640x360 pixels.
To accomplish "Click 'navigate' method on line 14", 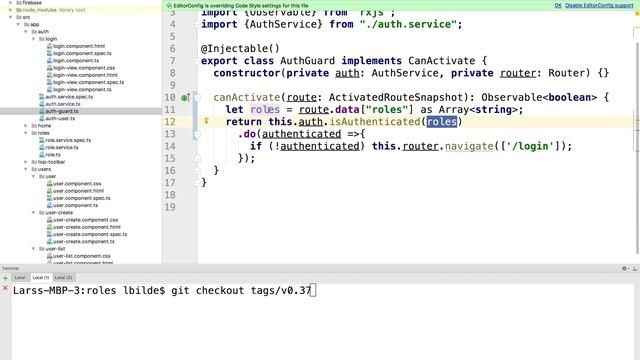I will (469, 146).
